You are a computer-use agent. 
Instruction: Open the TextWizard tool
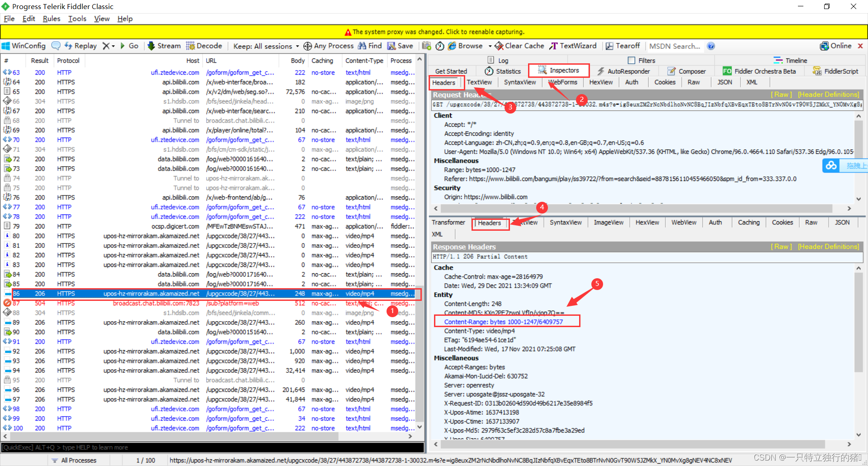[573, 46]
